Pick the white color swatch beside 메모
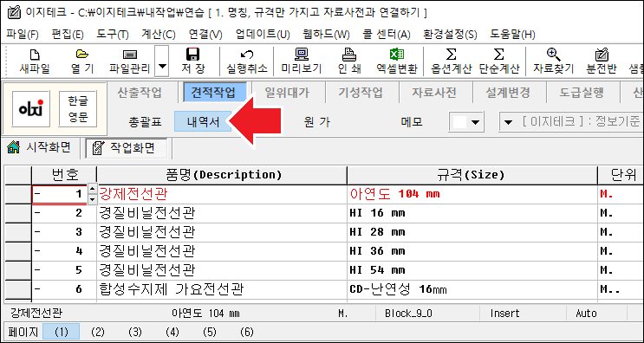The width and height of the screenshot is (644, 343). pos(459,122)
